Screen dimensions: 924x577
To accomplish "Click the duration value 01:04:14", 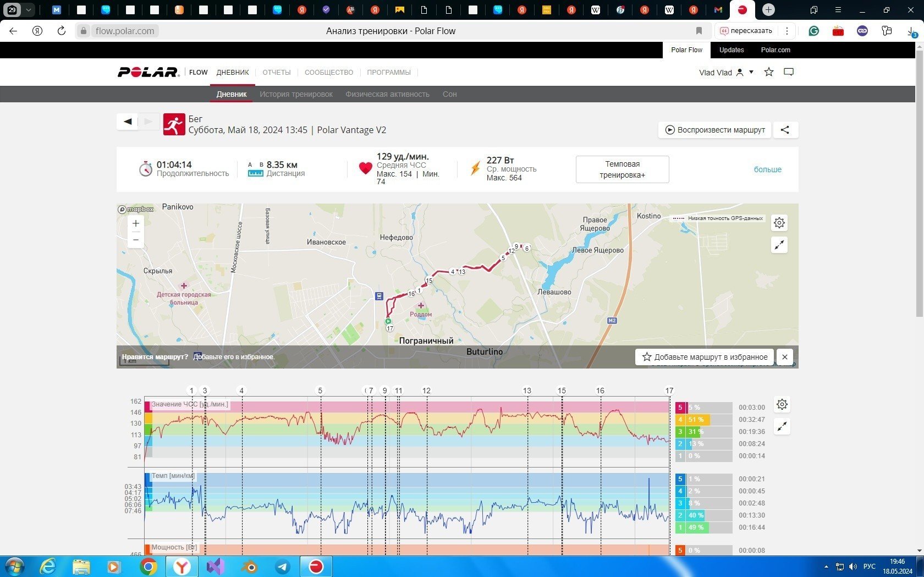I will click(174, 164).
